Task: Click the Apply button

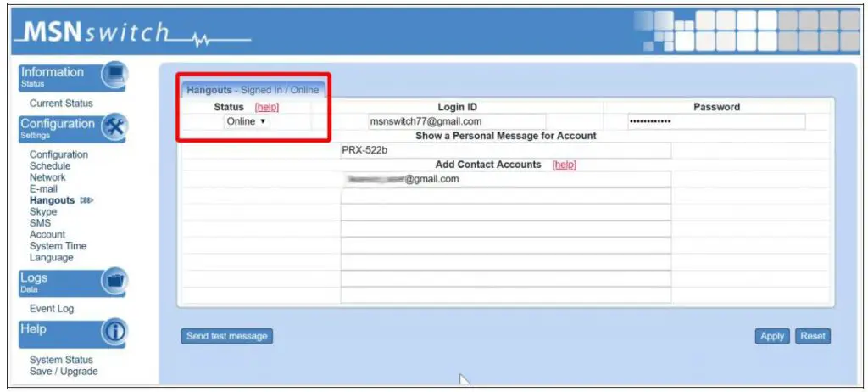Action: (x=772, y=336)
